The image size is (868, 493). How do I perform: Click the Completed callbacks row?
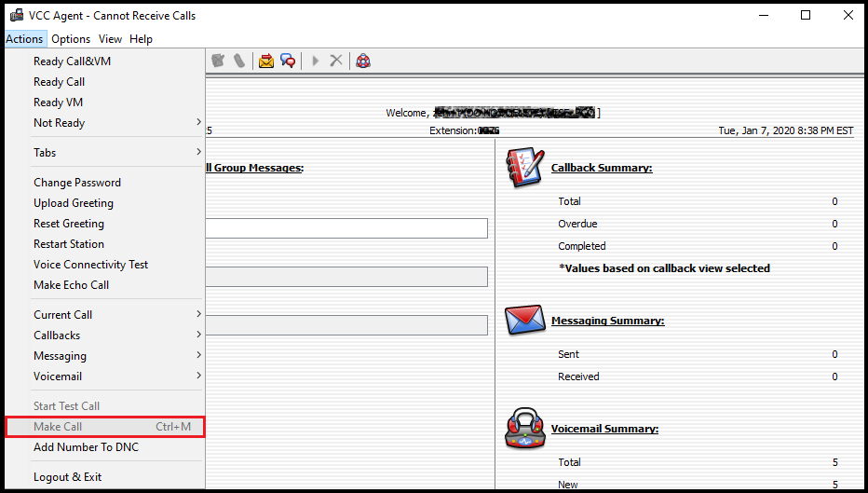click(698, 246)
